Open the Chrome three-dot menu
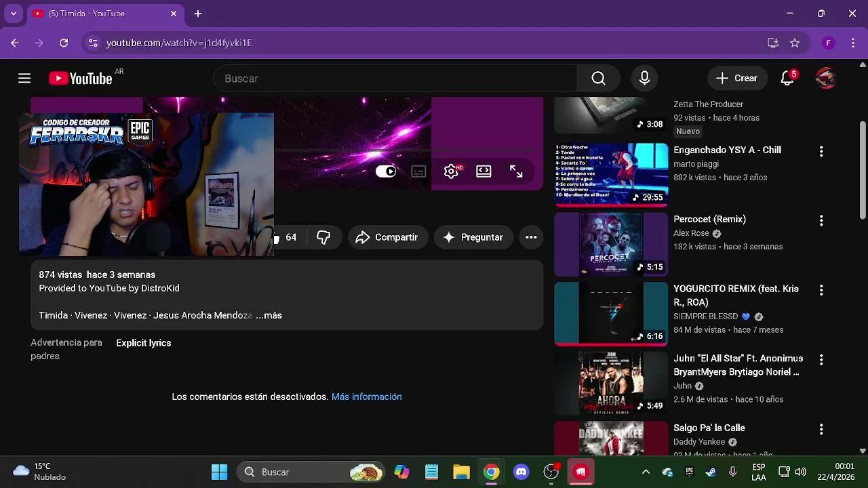Image resolution: width=868 pixels, height=488 pixels. 852,43
